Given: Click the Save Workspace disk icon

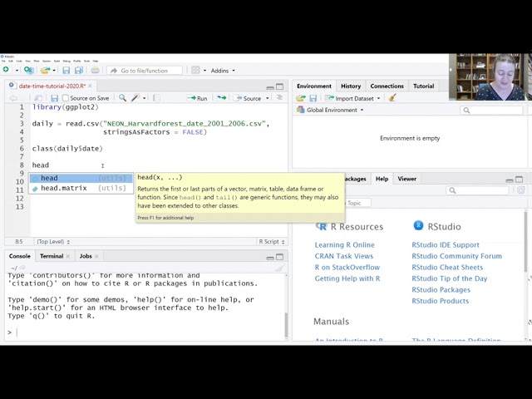Looking at the screenshot, I should coord(313,98).
